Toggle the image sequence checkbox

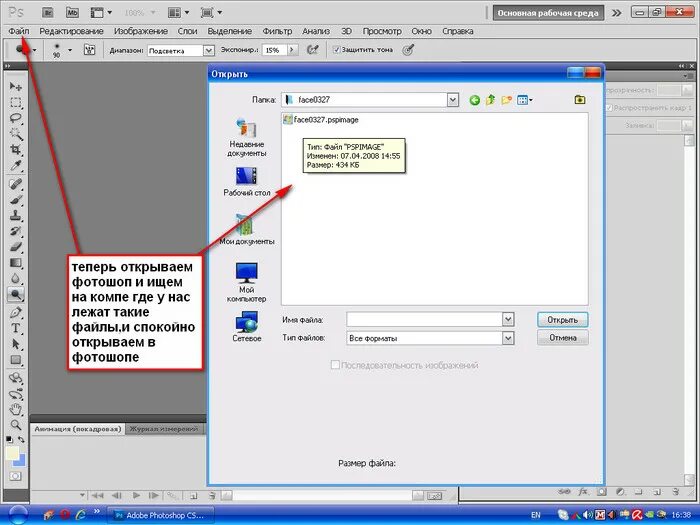(335, 365)
